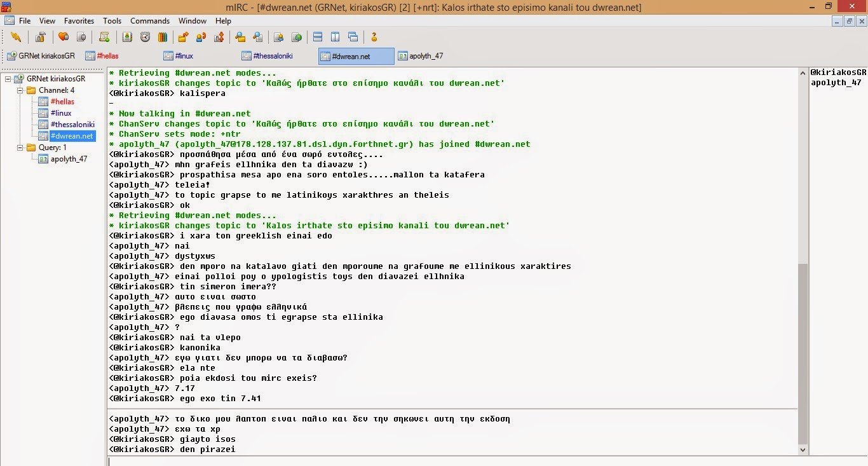Collapse the Query: 1 tree folder
The width and height of the screenshot is (868, 466).
point(20,147)
